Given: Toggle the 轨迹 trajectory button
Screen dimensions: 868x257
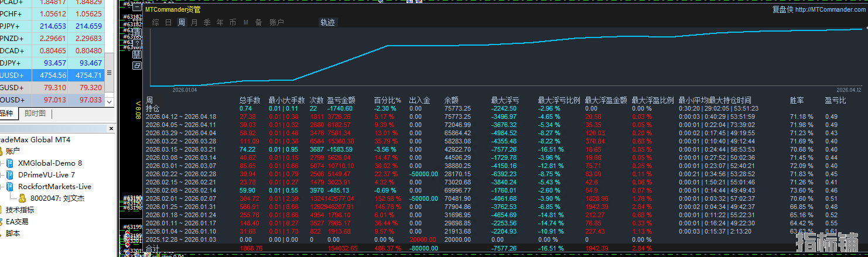Looking at the screenshot, I should (x=327, y=22).
